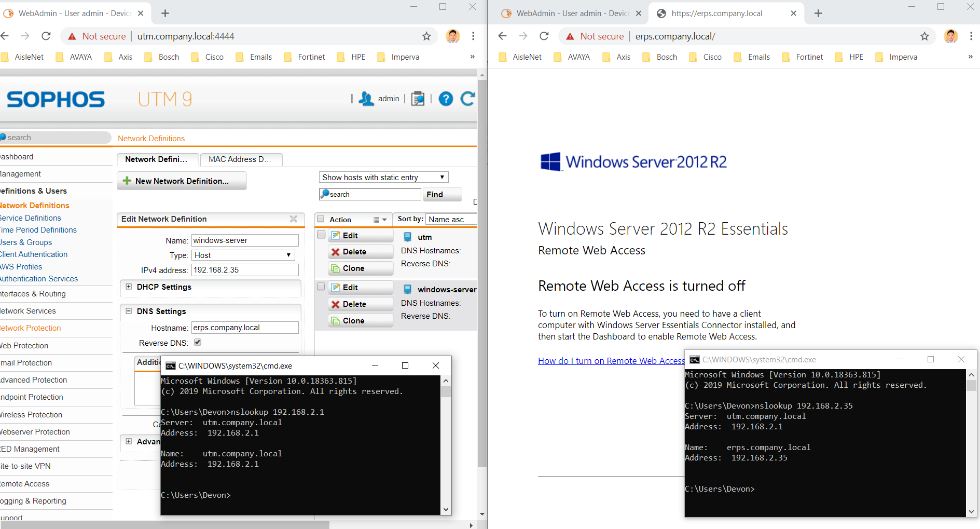Viewport: 980px width, 529px height.
Task: Clone the utm network definition
Action: 361,268
